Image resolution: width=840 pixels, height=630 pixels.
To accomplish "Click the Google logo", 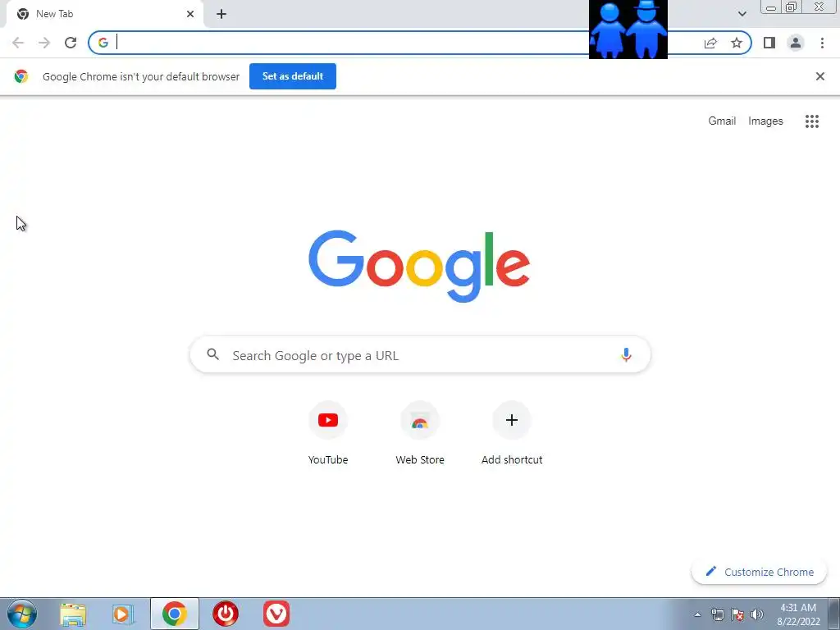I will [419, 267].
